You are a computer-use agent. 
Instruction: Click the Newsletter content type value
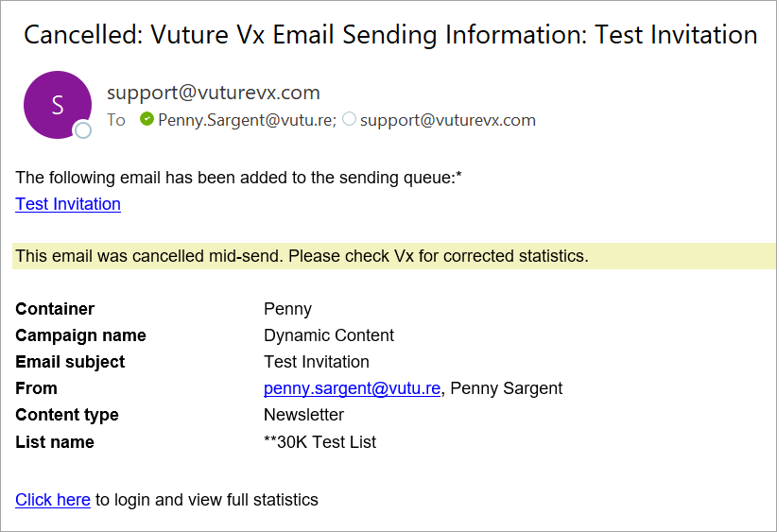coord(303,415)
